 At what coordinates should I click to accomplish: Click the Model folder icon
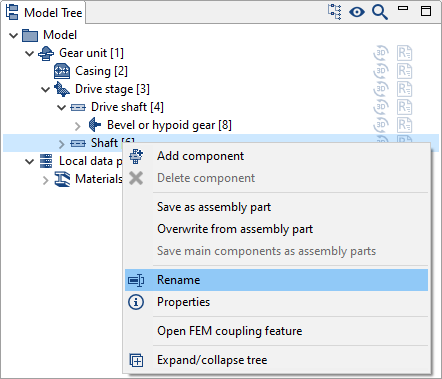pos(30,35)
